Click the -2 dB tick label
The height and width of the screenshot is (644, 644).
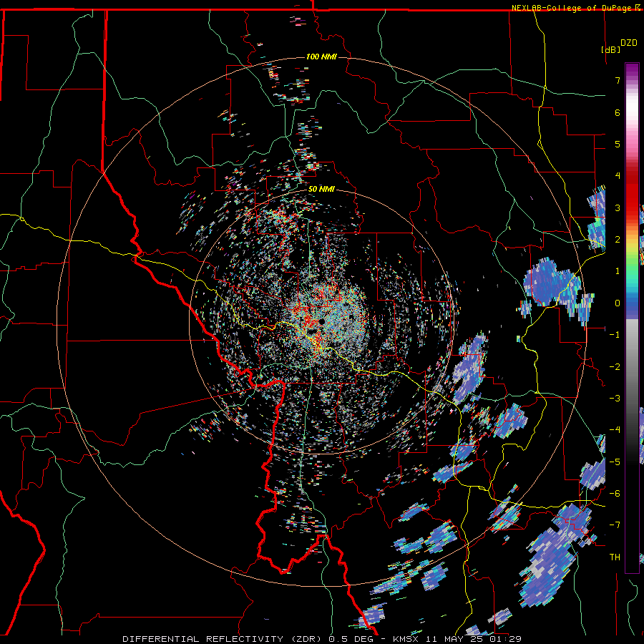(615, 367)
